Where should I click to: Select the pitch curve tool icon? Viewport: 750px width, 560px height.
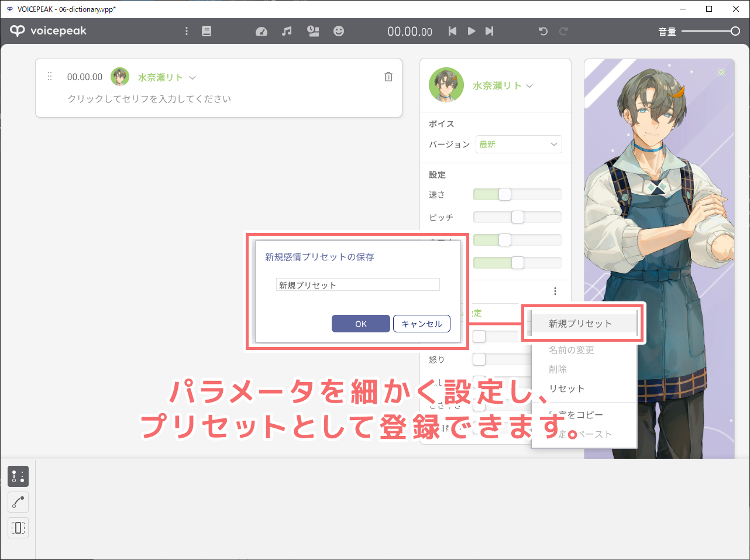point(18,502)
